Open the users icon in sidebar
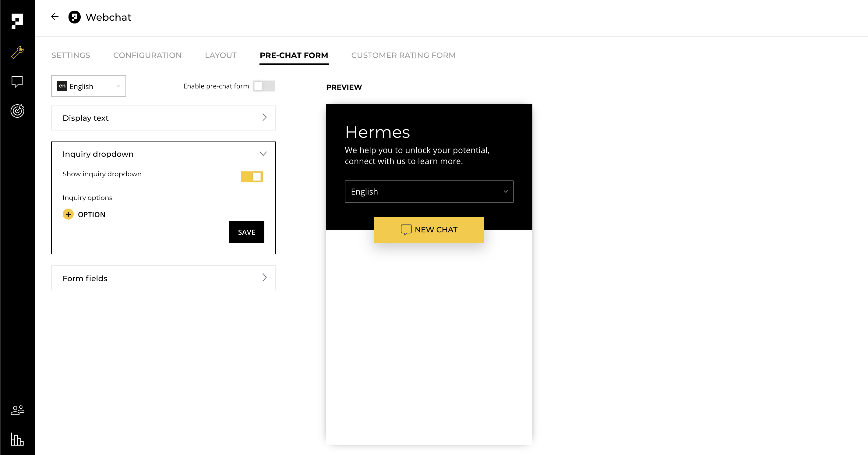Screen dimensions: 868x455 [17, 410]
